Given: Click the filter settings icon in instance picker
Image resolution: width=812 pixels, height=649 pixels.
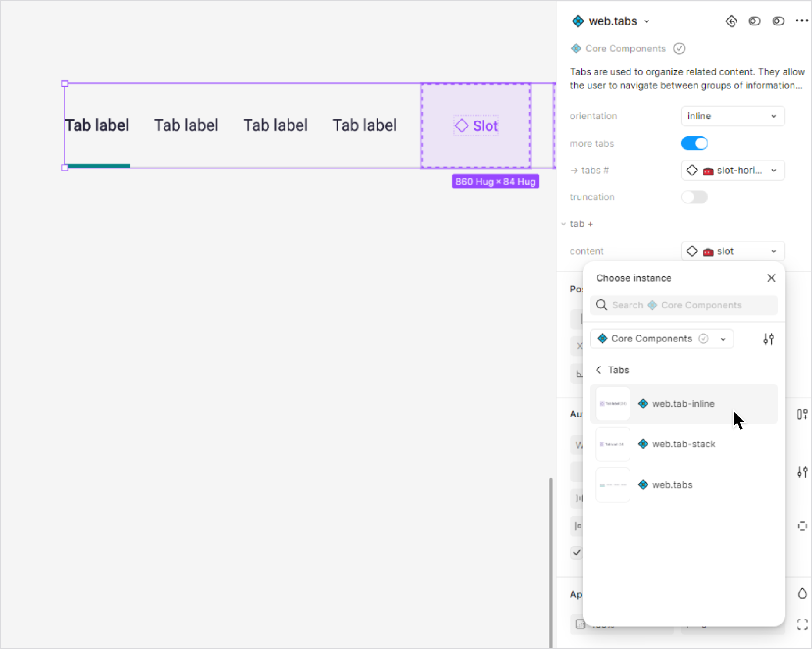Looking at the screenshot, I should 768,339.
